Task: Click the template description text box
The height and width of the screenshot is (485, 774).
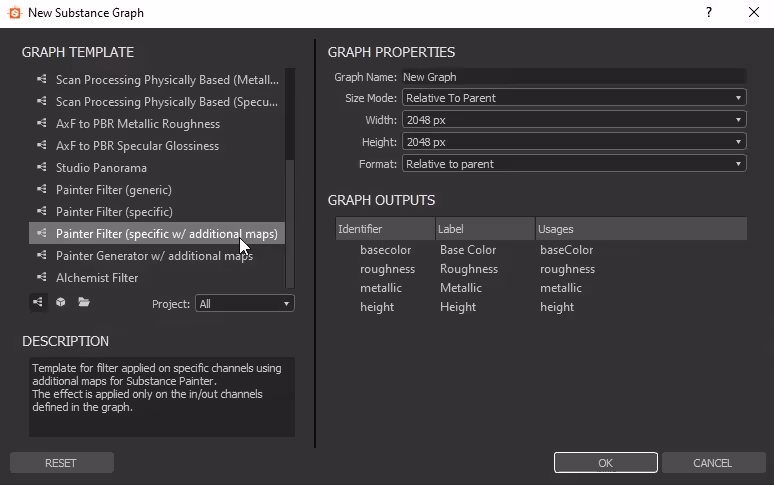Action: 162,397
